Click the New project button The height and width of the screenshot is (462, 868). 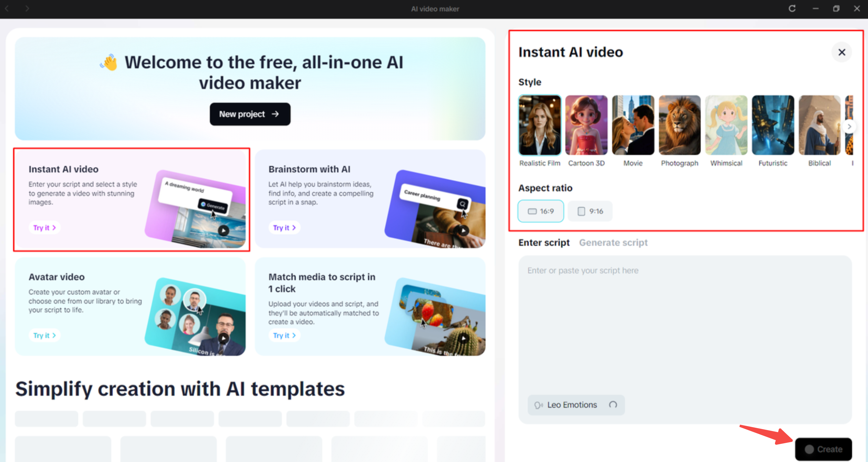click(x=250, y=114)
